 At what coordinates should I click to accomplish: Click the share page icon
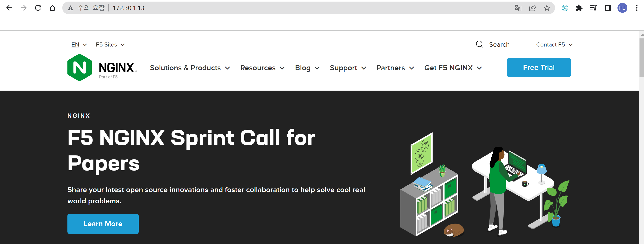coord(532,8)
